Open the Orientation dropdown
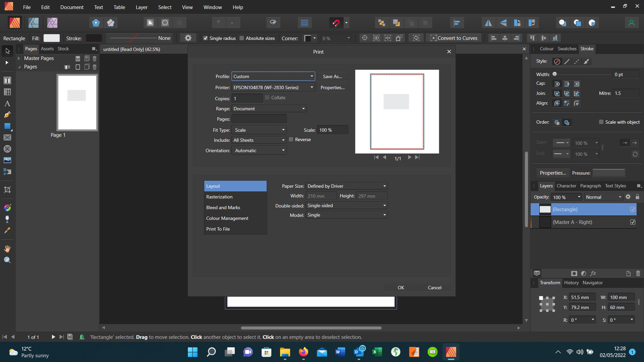Screen dimensions: 644x362 [x=259, y=150]
